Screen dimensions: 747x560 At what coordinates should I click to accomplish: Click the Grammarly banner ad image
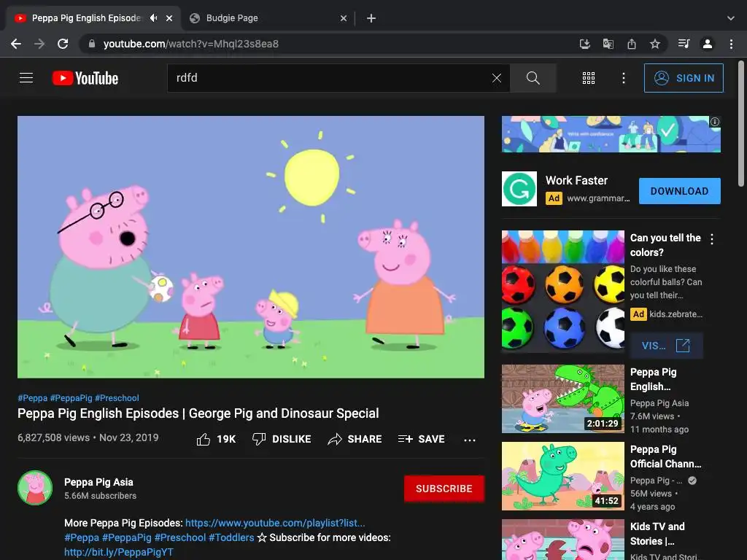(x=611, y=134)
